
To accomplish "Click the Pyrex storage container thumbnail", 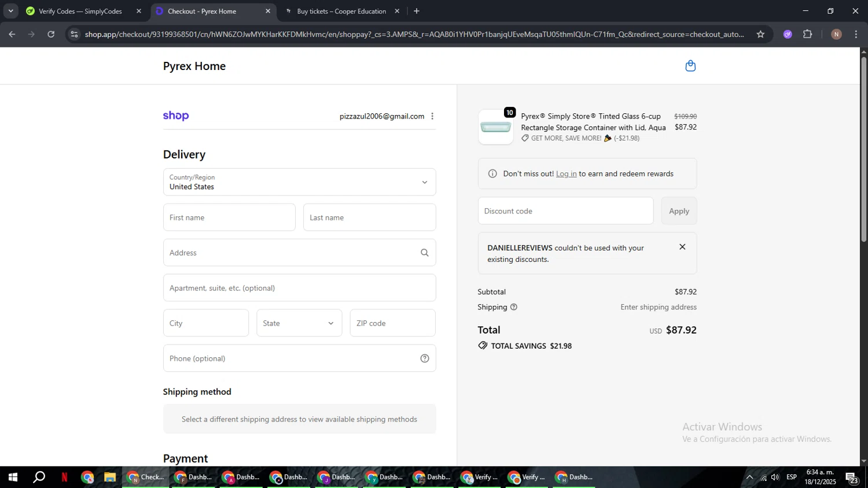I will [496, 127].
